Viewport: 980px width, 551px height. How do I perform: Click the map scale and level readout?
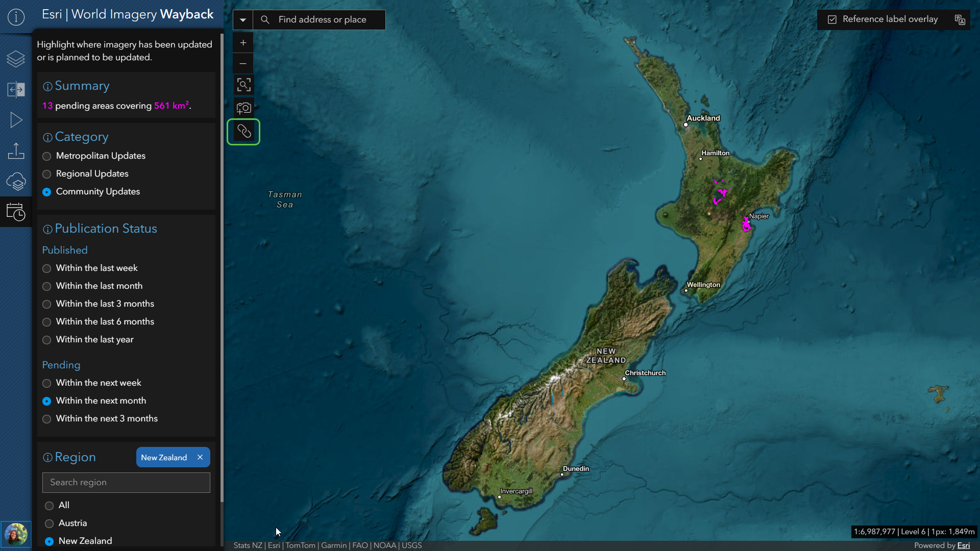coord(914,532)
